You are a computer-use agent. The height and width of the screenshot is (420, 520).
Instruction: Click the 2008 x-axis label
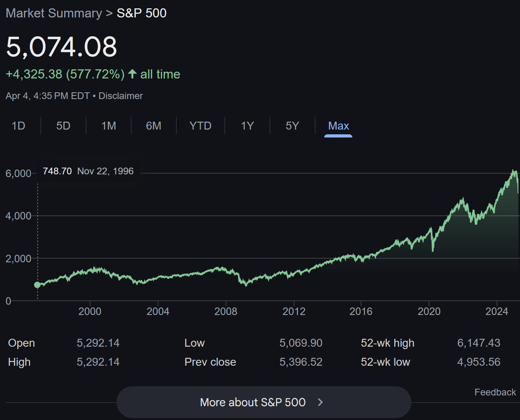click(226, 311)
